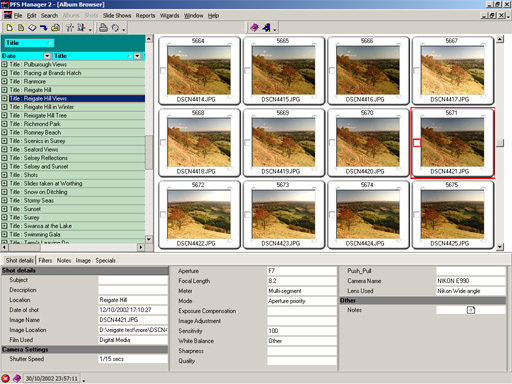Click the thumbnail pane scroll down arrow
This screenshot has width=512, height=384.
click(500, 247)
